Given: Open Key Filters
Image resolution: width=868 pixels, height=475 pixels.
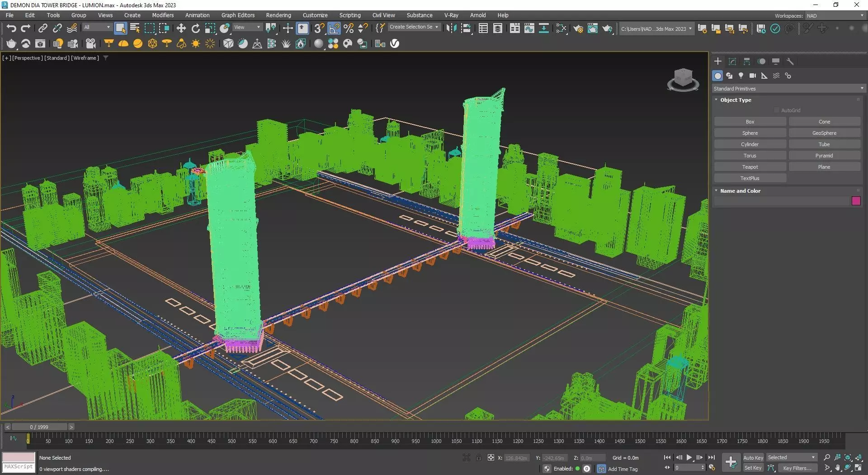Looking at the screenshot, I should (797, 468).
